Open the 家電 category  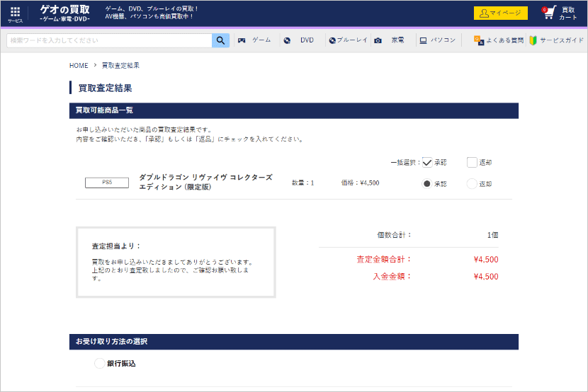[x=397, y=40]
